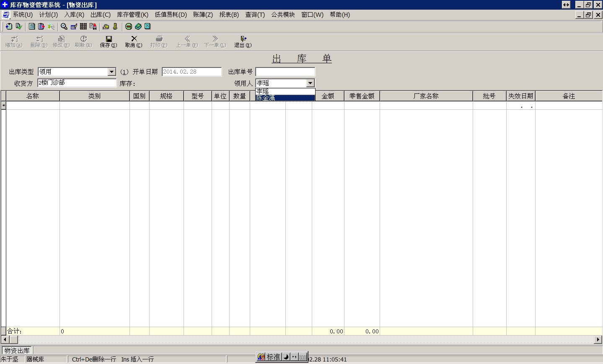The width and height of the screenshot is (603, 364).
Task: Click the magnifying glass search icon
Action: click(x=64, y=26)
